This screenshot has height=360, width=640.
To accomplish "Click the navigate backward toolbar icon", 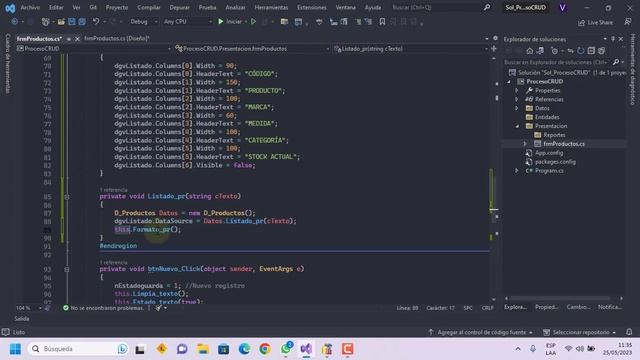I will tap(15, 22).
